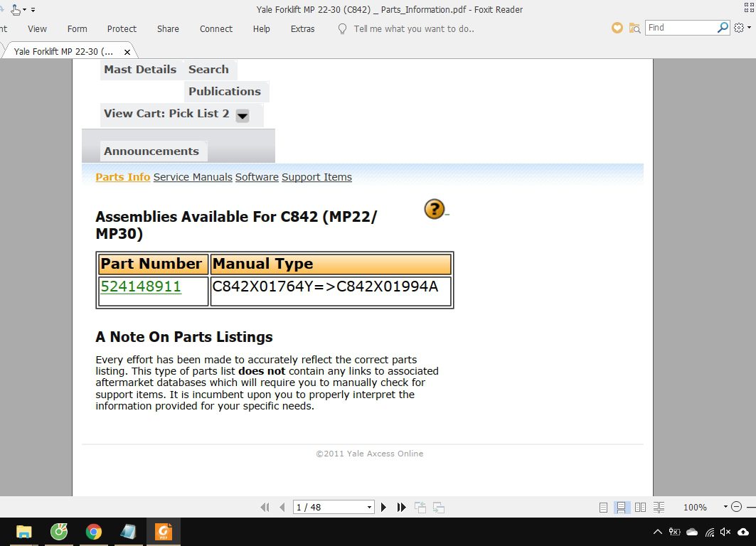Click the 'A Note On Parts Listings' heading
This screenshot has height=546, width=756.
184,337
